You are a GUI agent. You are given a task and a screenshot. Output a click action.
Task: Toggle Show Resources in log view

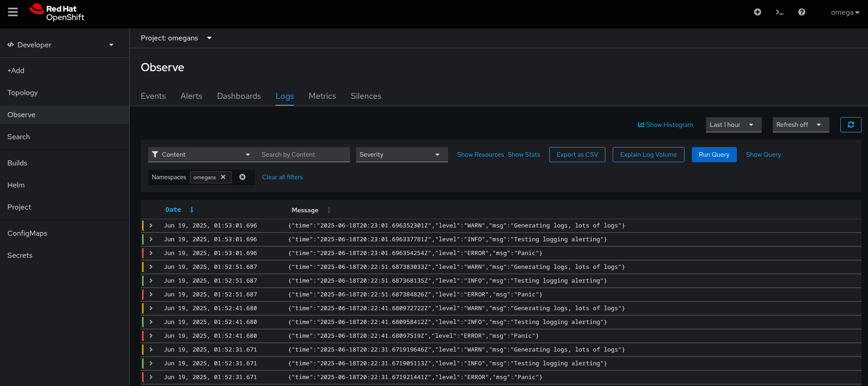(480, 154)
